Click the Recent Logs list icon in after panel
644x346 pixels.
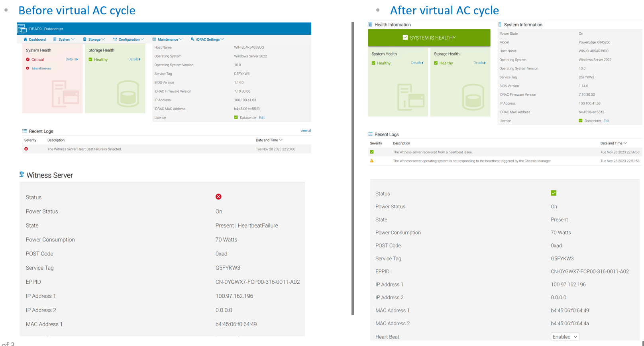(371, 134)
